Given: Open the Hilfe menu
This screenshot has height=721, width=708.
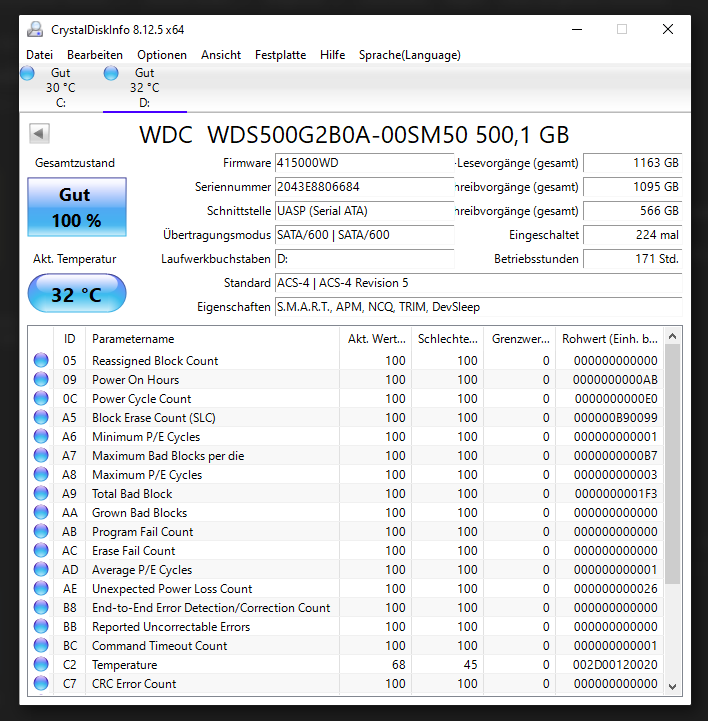Looking at the screenshot, I should [x=332, y=55].
